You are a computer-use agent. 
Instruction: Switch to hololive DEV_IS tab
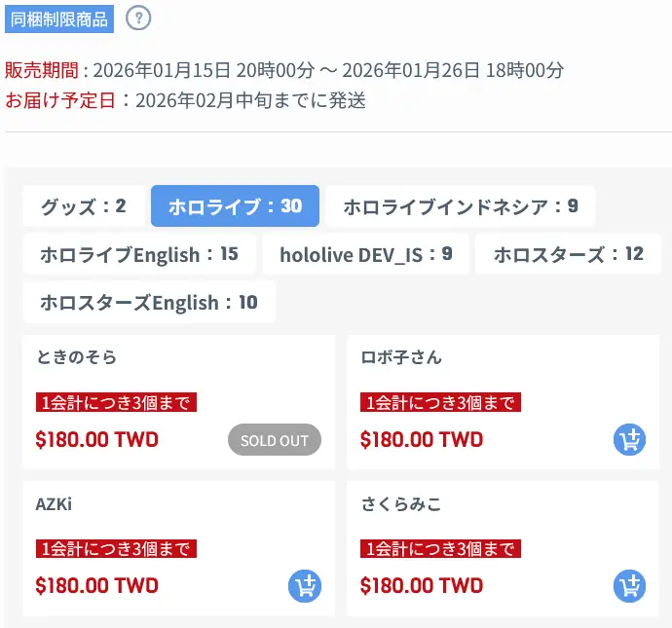366,254
